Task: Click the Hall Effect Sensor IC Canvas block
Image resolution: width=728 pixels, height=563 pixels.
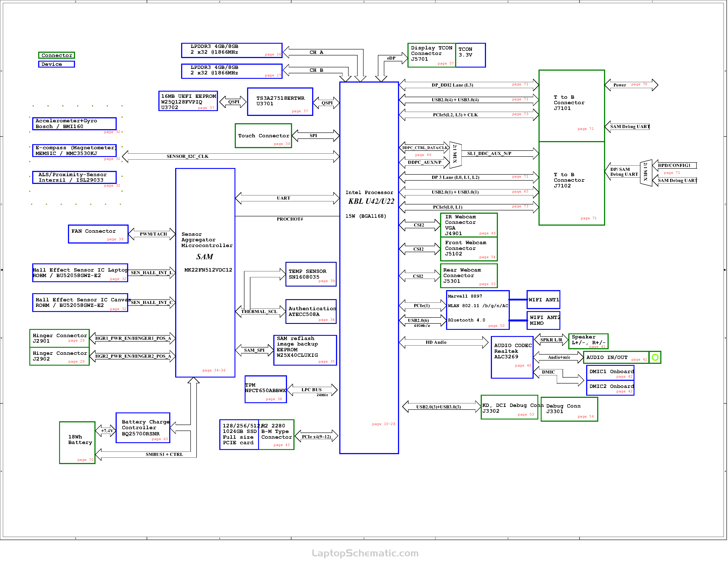Action: click(80, 302)
